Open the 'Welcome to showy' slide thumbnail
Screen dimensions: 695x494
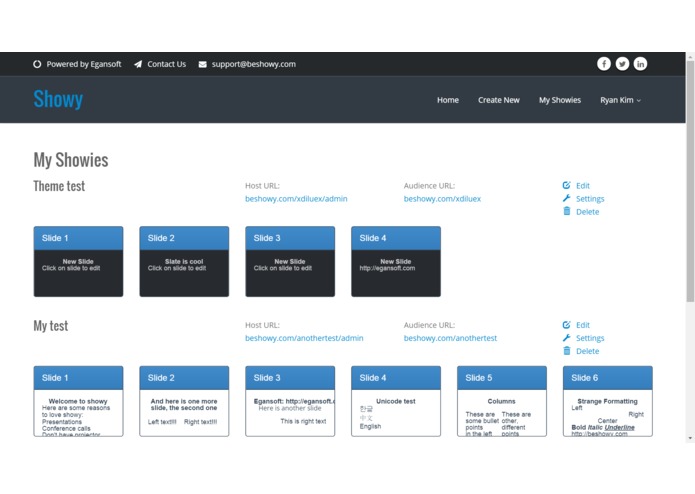click(78, 401)
